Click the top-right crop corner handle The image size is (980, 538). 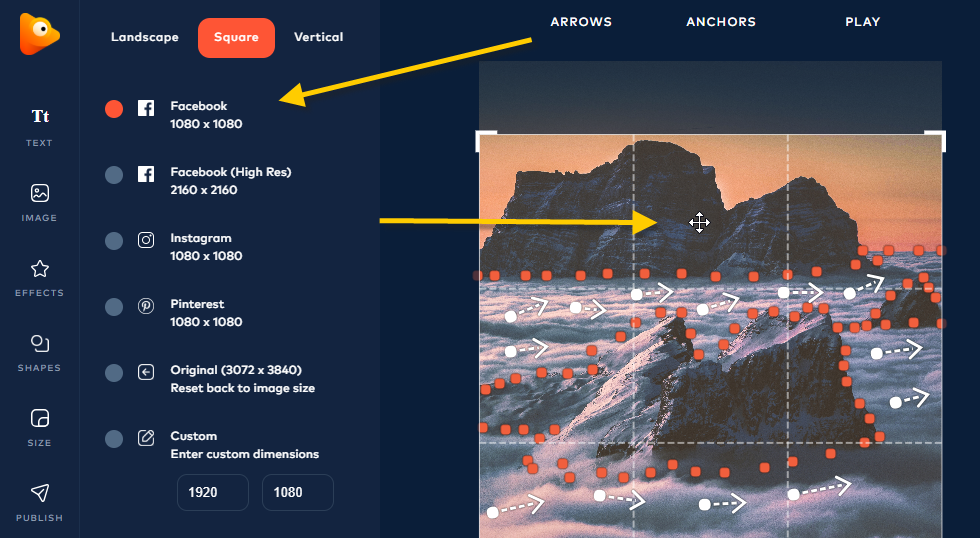coord(936,141)
